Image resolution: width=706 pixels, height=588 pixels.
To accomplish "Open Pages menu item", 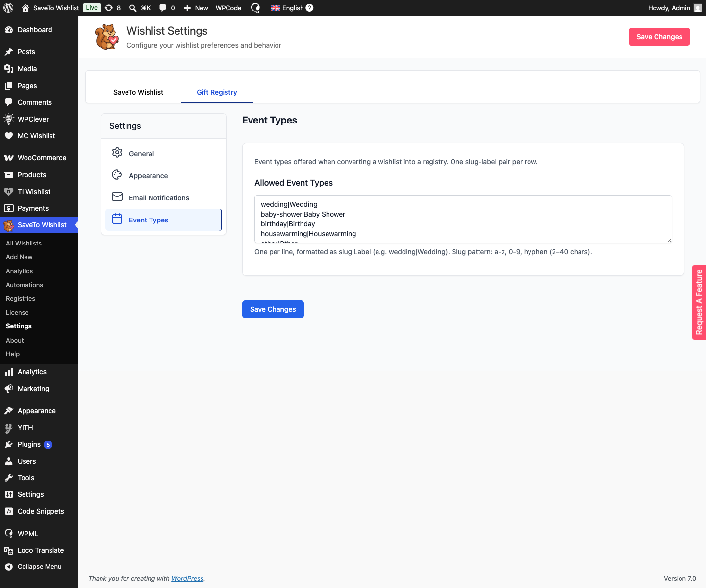I will coord(39,86).
